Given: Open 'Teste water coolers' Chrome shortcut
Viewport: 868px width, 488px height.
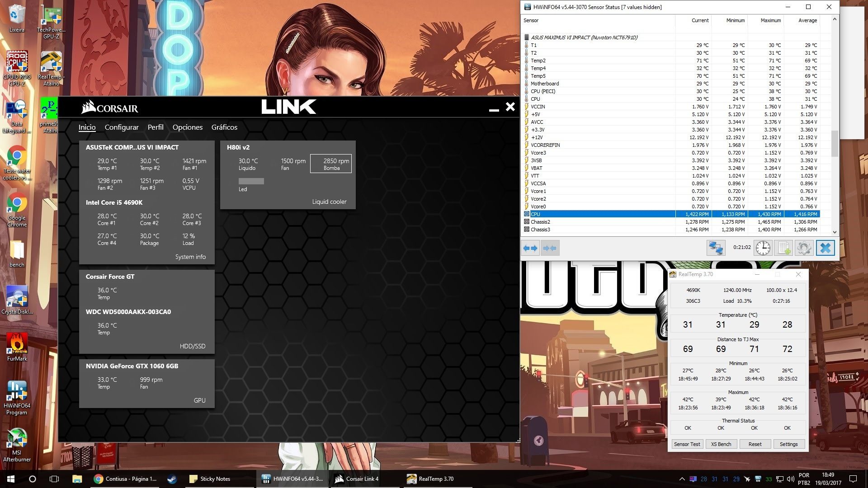Looking at the screenshot, I should [x=17, y=163].
